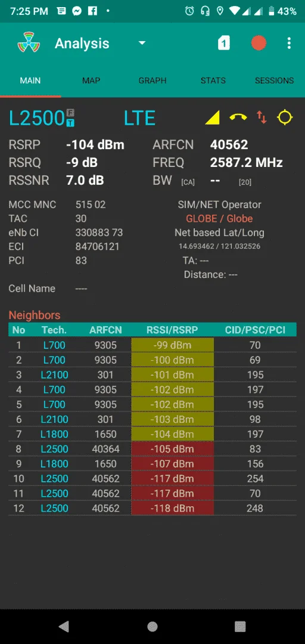
Task: Tap the RSSI/RSRP column header
Action: click(x=172, y=330)
